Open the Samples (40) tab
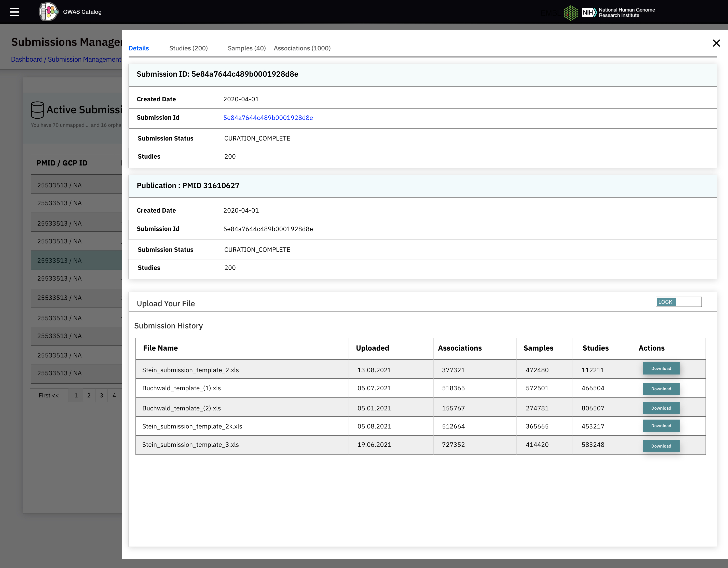Viewport: 728px width, 568px height. click(x=247, y=48)
